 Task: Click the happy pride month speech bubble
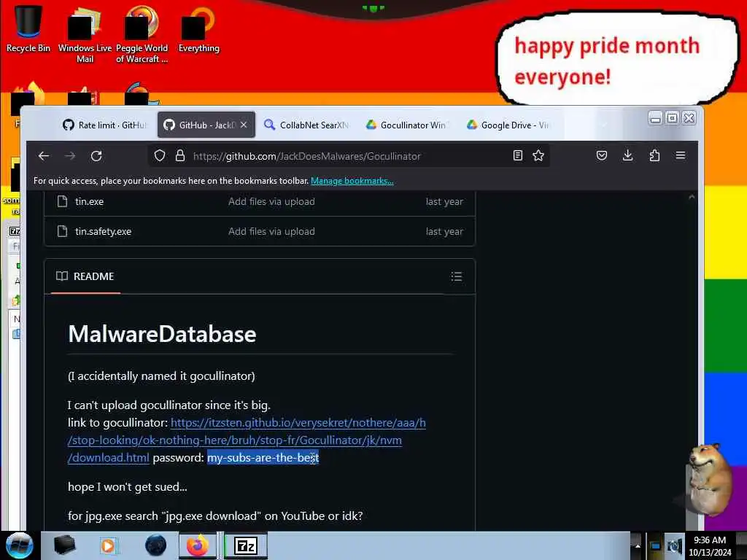point(616,59)
